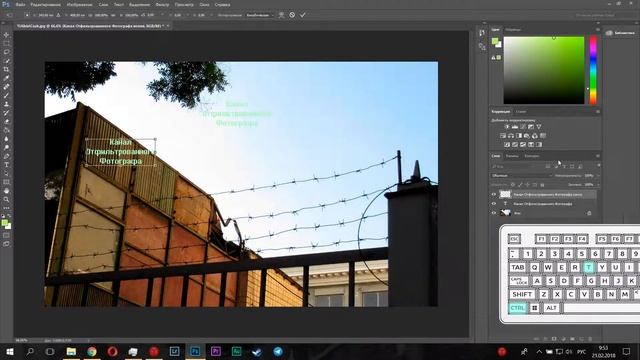Open the opacity slider dropdown arrow
This screenshot has width=640, height=360.
(x=598, y=176)
